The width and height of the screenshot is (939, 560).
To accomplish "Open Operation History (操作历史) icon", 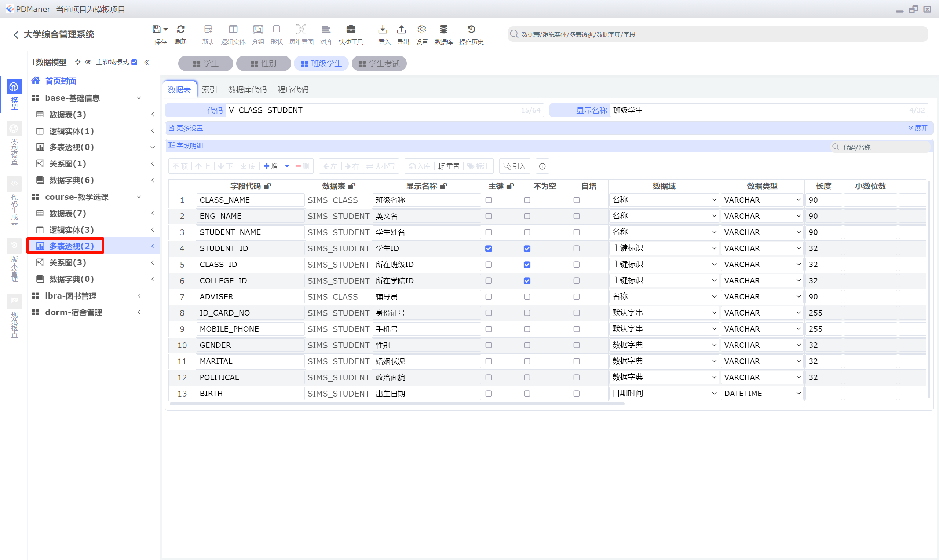I will pos(471,30).
